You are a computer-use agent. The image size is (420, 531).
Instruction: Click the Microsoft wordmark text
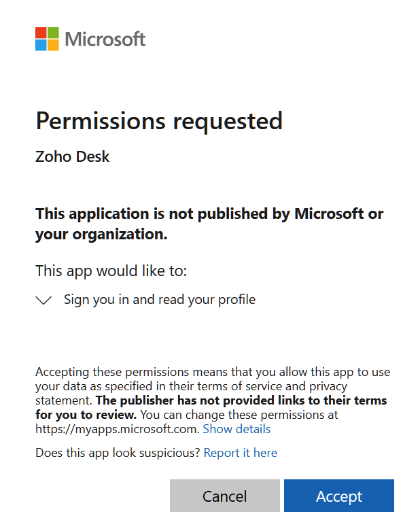coord(105,39)
